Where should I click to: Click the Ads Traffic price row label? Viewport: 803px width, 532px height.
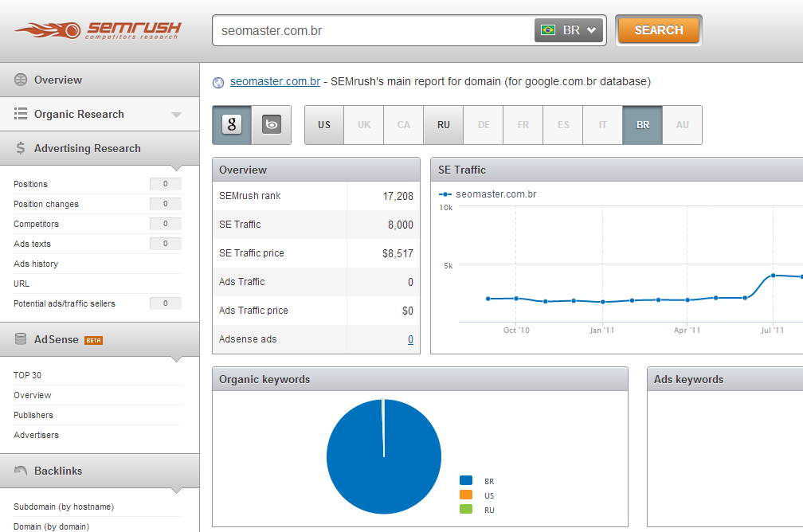pos(253,311)
